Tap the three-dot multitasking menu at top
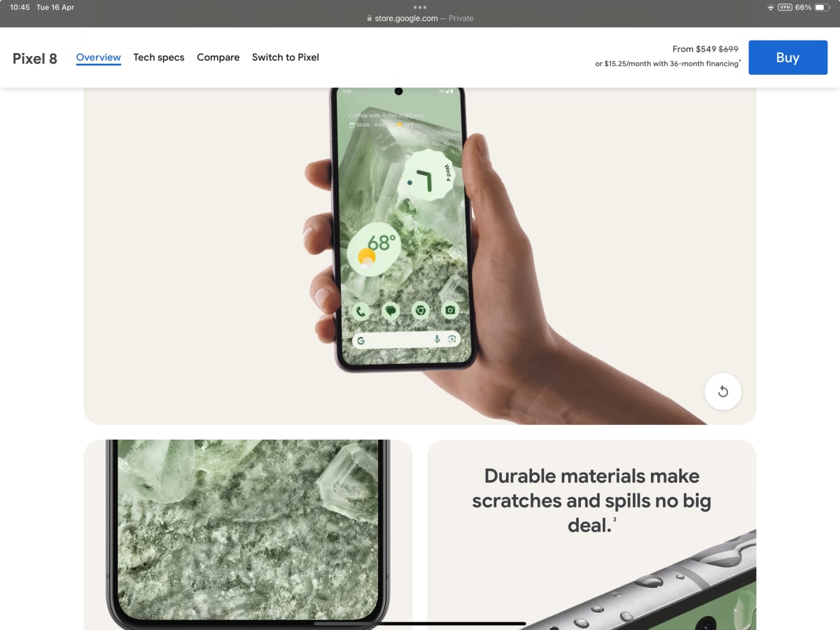The width and height of the screenshot is (840, 630). [420, 7]
